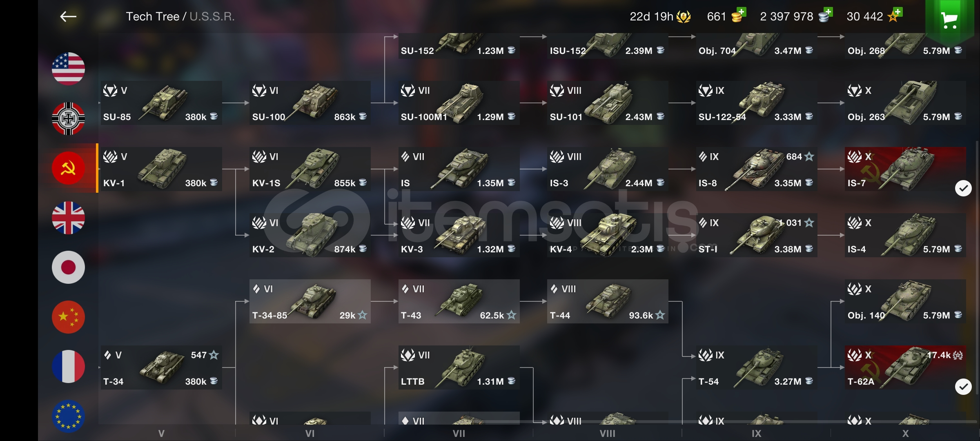Click the IS-7 checkmark badge
Screen dimensions: 980x441
coord(963,188)
